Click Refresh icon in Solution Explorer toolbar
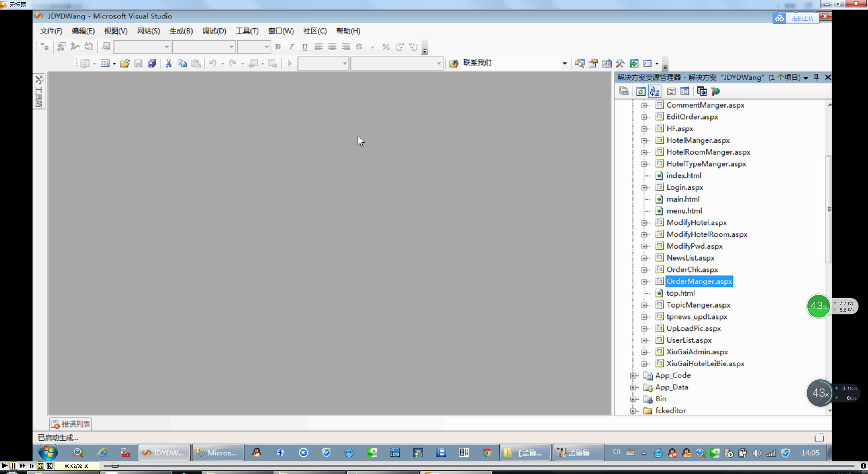The width and height of the screenshot is (868, 474). [641, 91]
